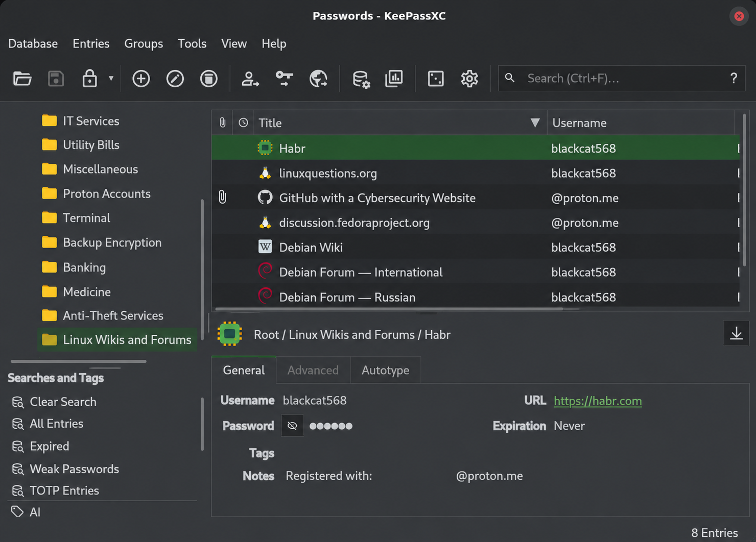Select the linuxquestions.org entry
Screen dimensions: 756x542
476,173
